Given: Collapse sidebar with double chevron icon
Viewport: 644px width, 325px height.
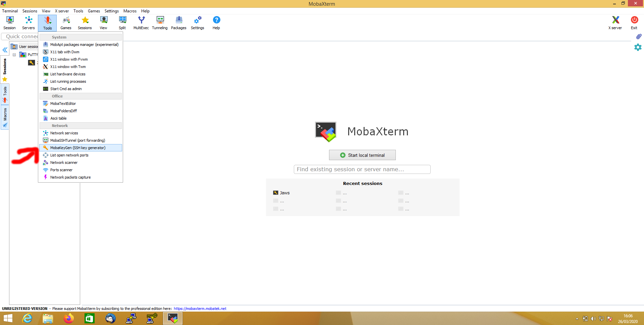Looking at the screenshot, I should (x=5, y=50).
